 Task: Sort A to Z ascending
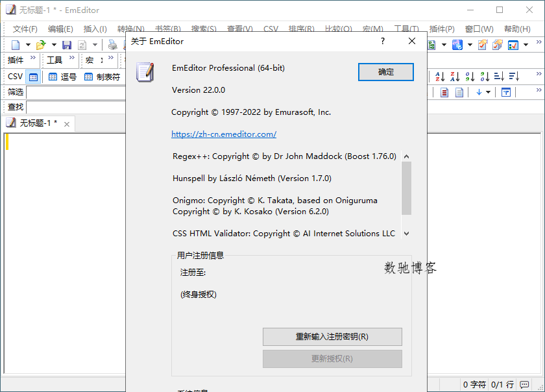(x=440, y=76)
